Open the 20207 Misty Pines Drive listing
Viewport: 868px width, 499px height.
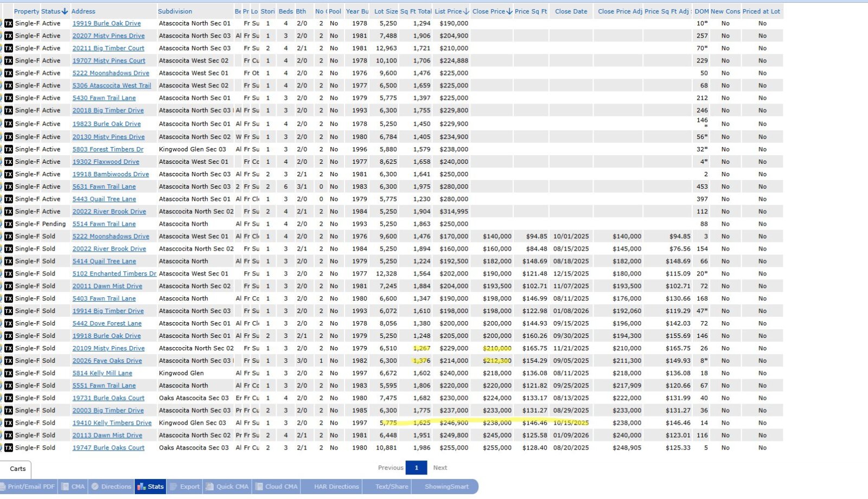[x=108, y=36]
